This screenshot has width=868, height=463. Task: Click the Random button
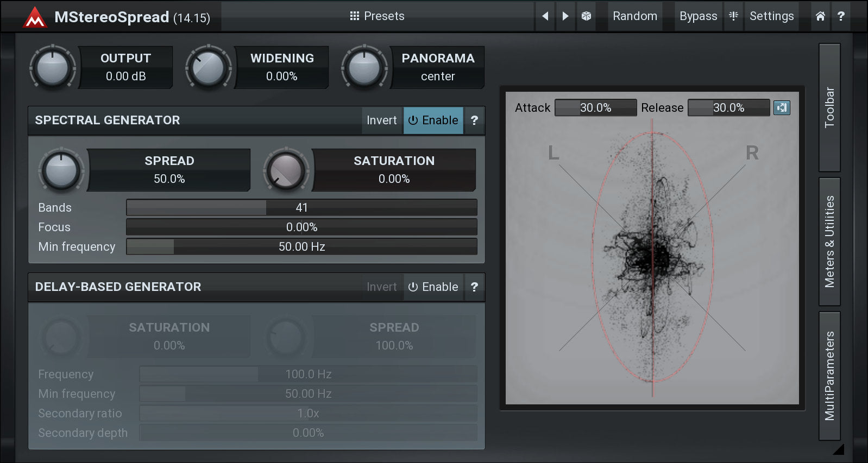[634, 16]
